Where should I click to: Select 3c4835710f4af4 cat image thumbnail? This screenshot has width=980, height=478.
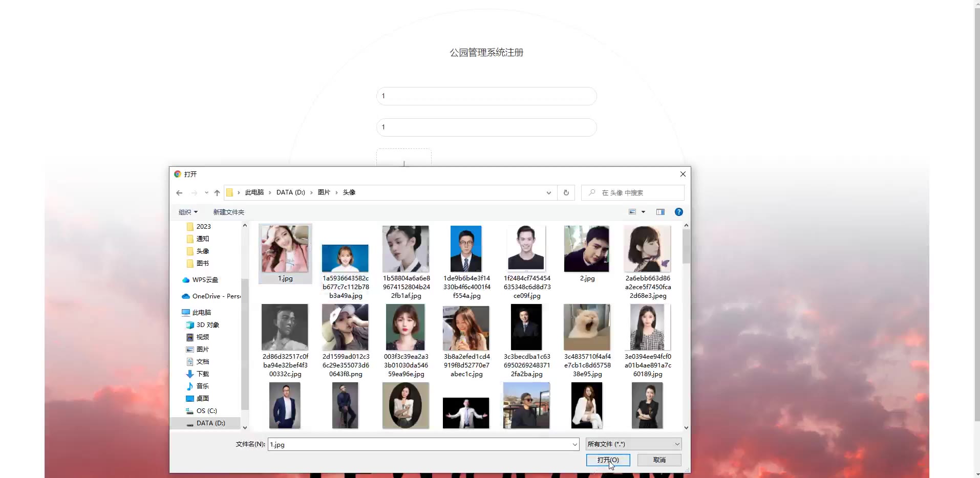587,328
